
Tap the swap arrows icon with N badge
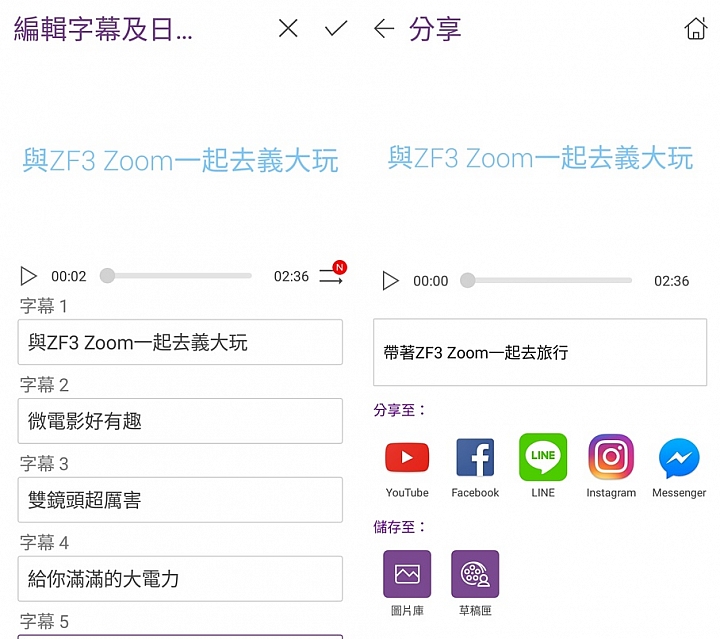332,273
